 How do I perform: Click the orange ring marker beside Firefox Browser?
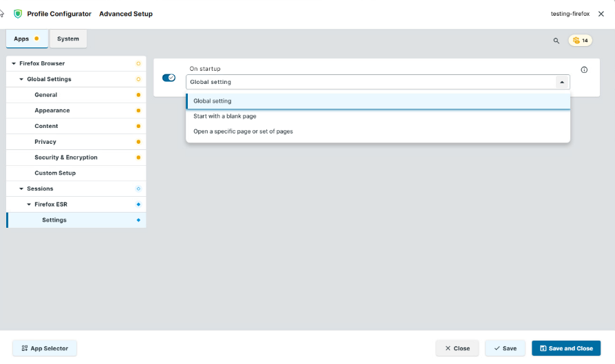(x=138, y=63)
